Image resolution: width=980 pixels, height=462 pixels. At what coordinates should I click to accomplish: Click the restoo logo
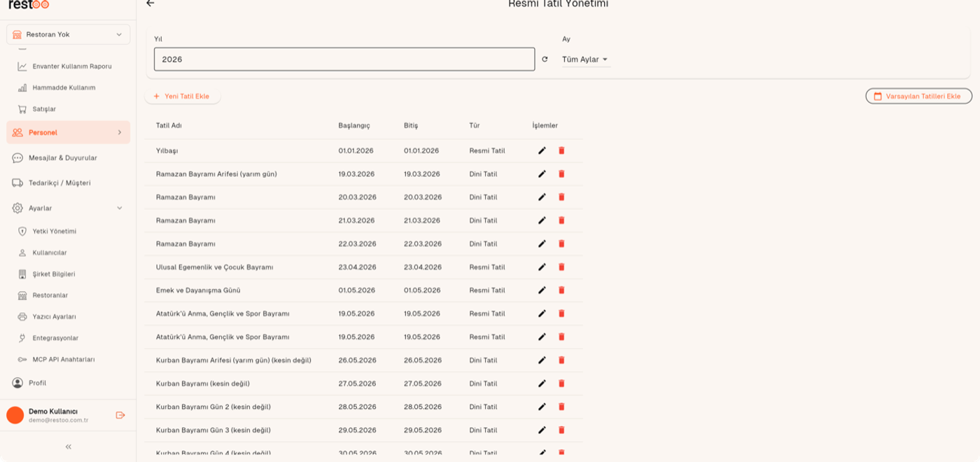(29, 4)
